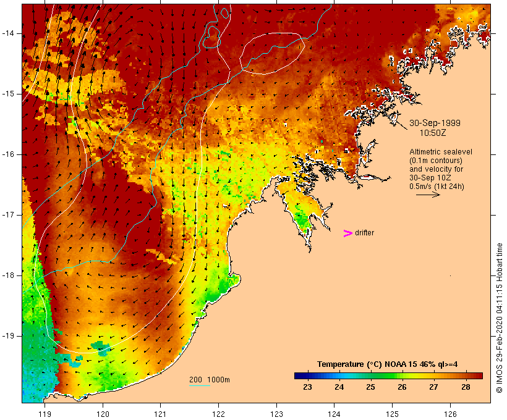
Task: Click colorbar label '28'
Action: [x=466, y=387]
